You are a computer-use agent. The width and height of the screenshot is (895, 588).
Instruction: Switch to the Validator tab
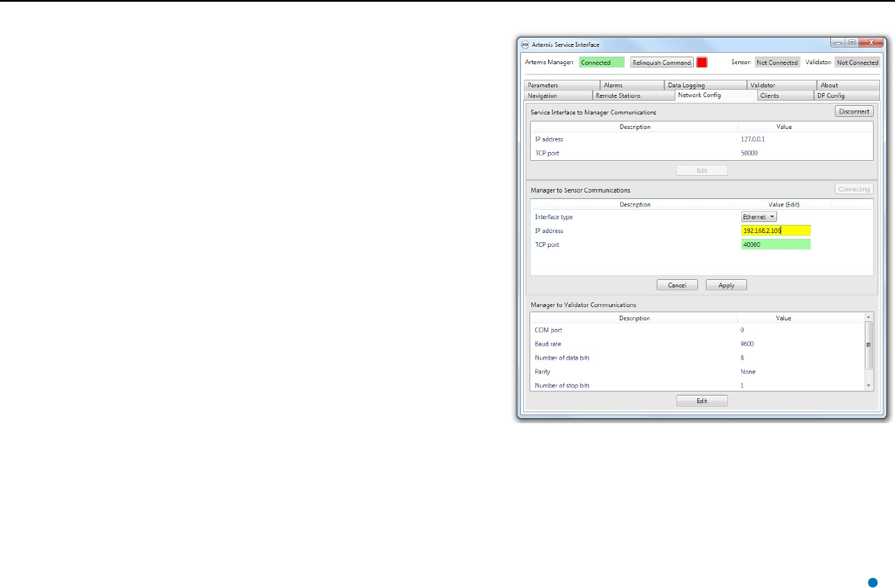782,85
